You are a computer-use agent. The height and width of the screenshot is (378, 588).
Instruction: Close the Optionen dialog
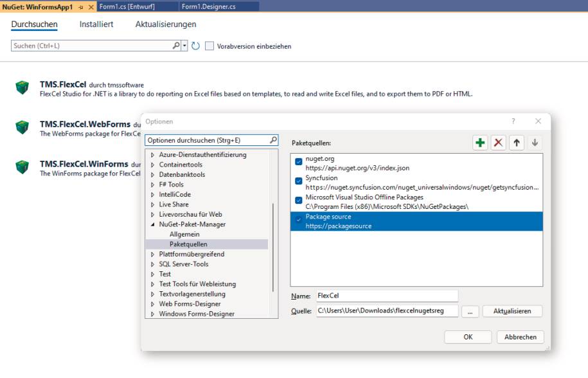(538, 121)
